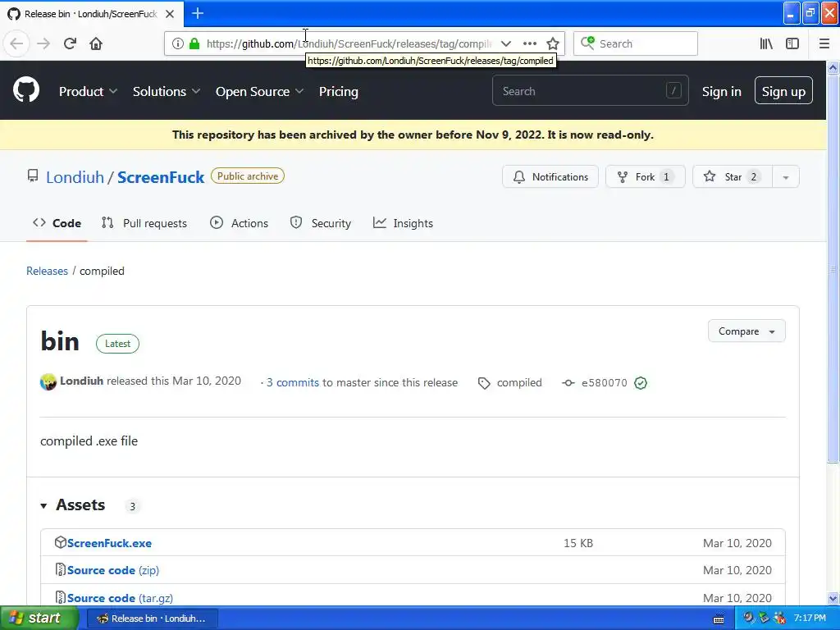
Task: Click the page scrollbar down arrow
Action: (x=833, y=598)
